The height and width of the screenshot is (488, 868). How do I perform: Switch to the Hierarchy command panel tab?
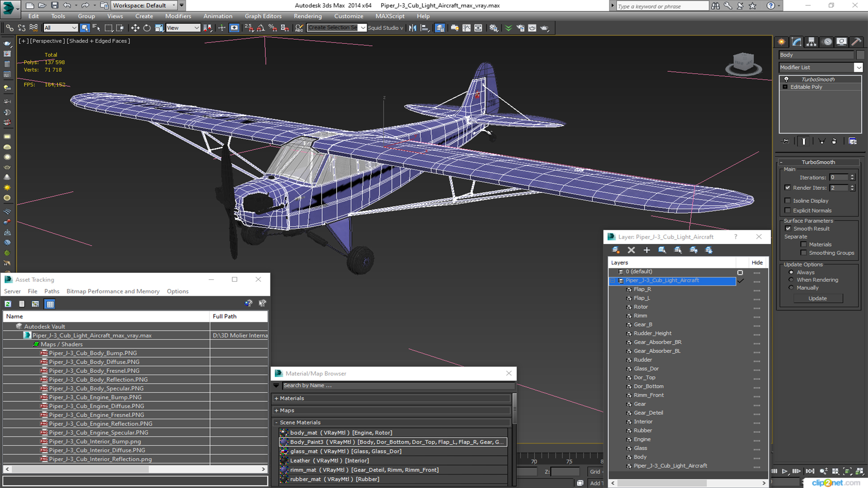point(811,42)
